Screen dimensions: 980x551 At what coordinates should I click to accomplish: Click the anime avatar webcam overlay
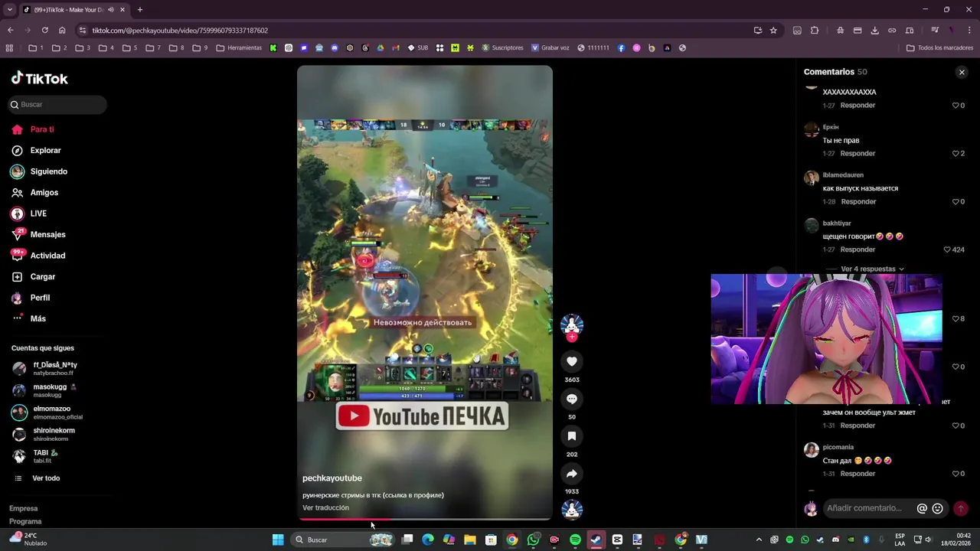826,339
